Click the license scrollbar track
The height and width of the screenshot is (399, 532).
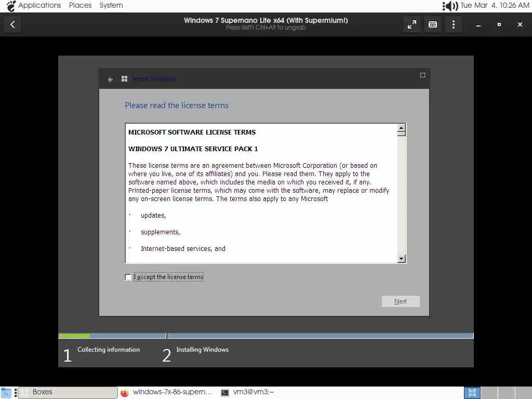click(x=402, y=195)
